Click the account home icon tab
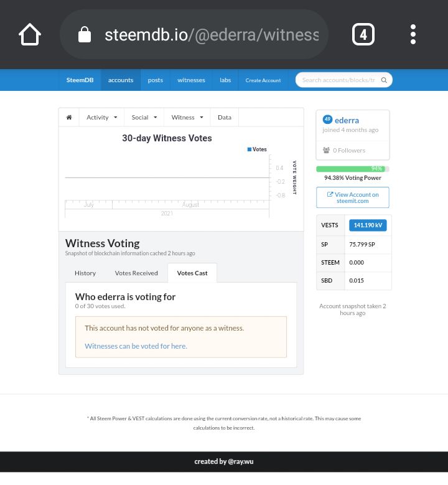Image resolution: width=448 pixels, height=485 pixels. coord(69,117)
